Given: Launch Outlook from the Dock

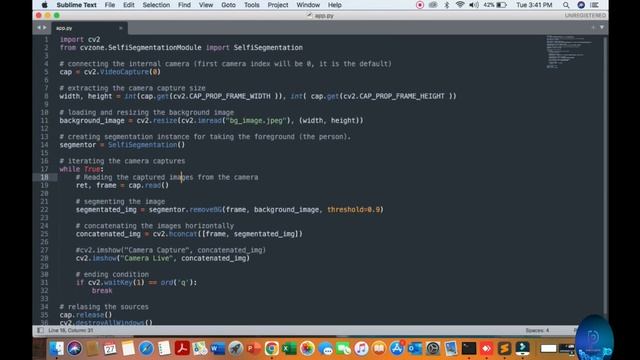Looking at the screenshot, I should [x=415, y=348].
